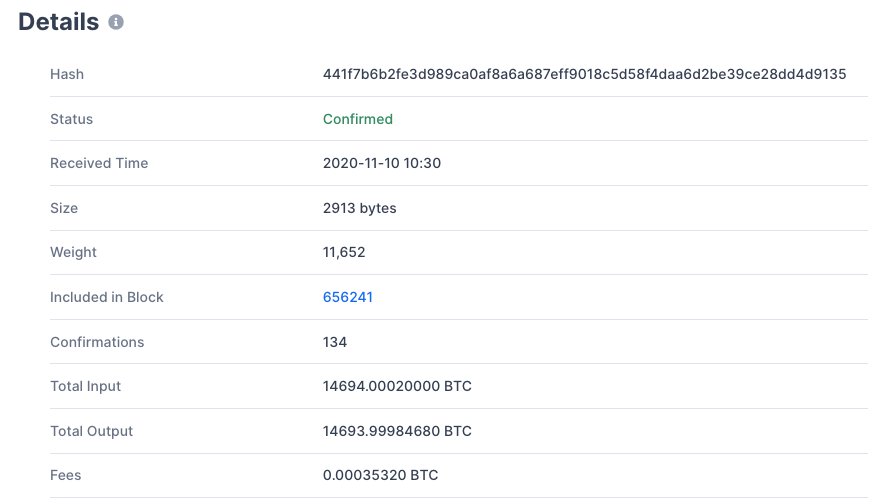The width and height of the screenshot is (875, 498).
Task: Click the Total Output label
Action: 91,431
